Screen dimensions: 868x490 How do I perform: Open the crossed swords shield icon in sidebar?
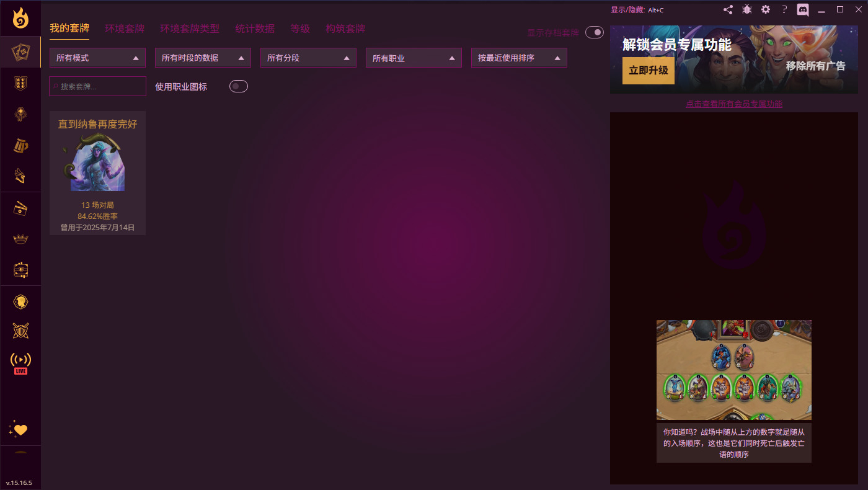20,331
